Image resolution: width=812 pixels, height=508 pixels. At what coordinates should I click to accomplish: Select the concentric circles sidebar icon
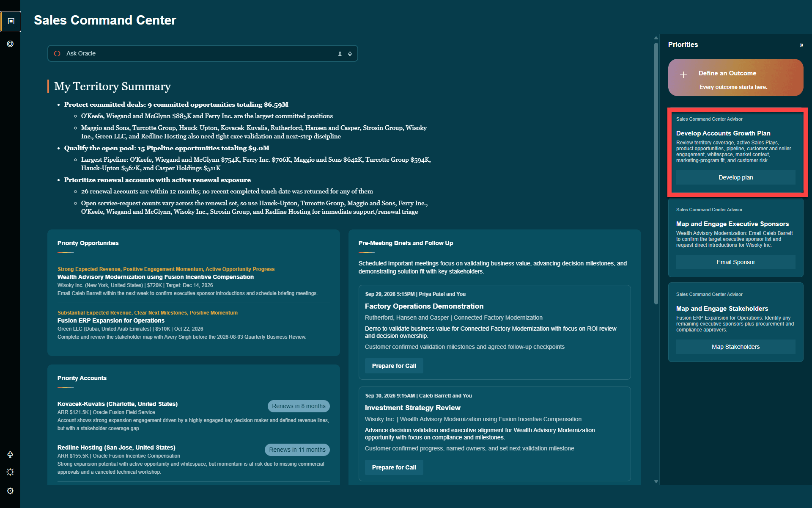pyautogui.click(x=10, y=44)
